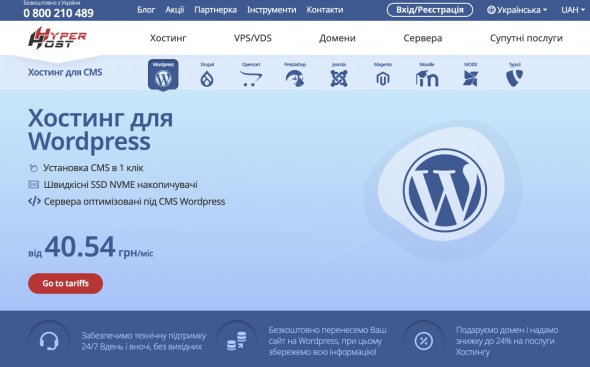Click the large WordPress logo graphic
590x367 pixels.
pyautogui.click(x=445, y=190)
